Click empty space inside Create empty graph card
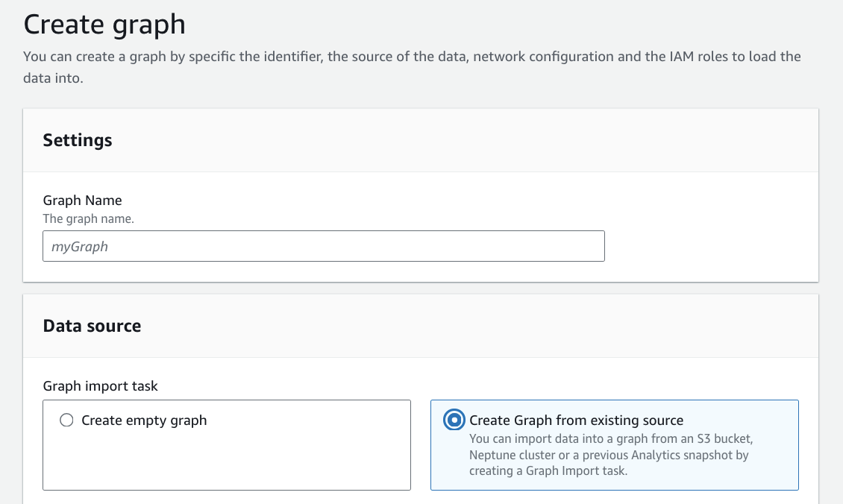Viewport: 843px width, 504px height. (x=226, y=462)
